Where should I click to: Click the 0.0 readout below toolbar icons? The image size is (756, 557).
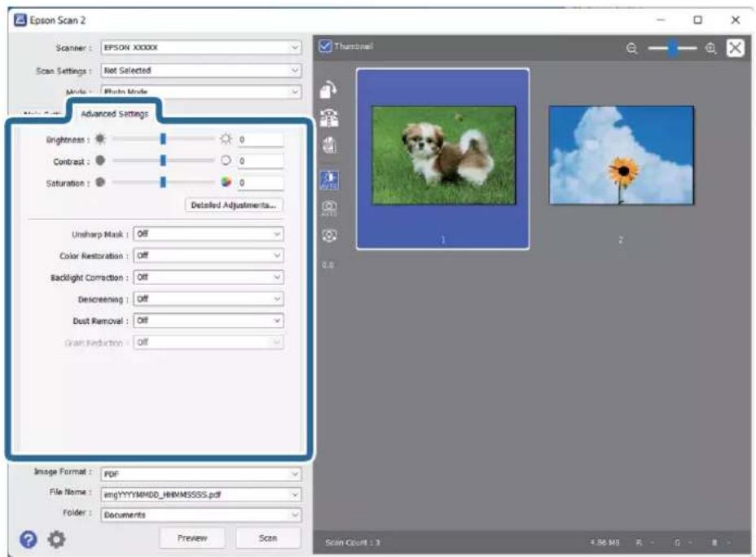[x=327, y=265]
